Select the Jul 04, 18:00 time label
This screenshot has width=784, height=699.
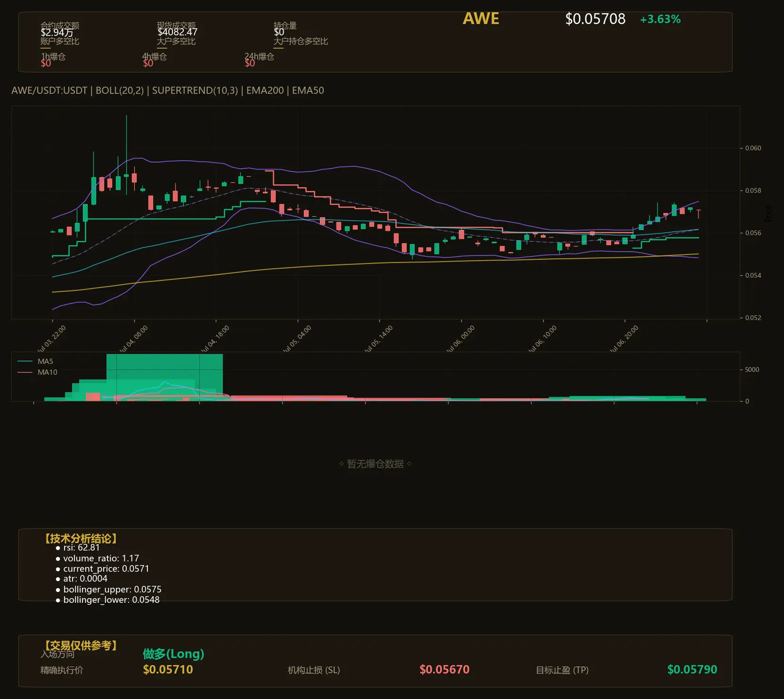(x=215, y=339)
